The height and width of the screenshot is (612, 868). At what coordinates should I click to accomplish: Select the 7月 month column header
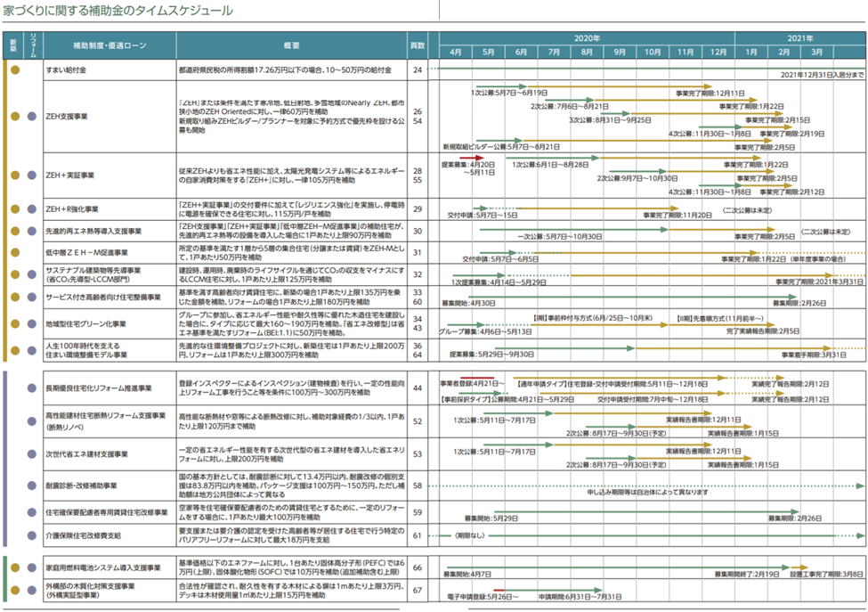click(554, 52)
